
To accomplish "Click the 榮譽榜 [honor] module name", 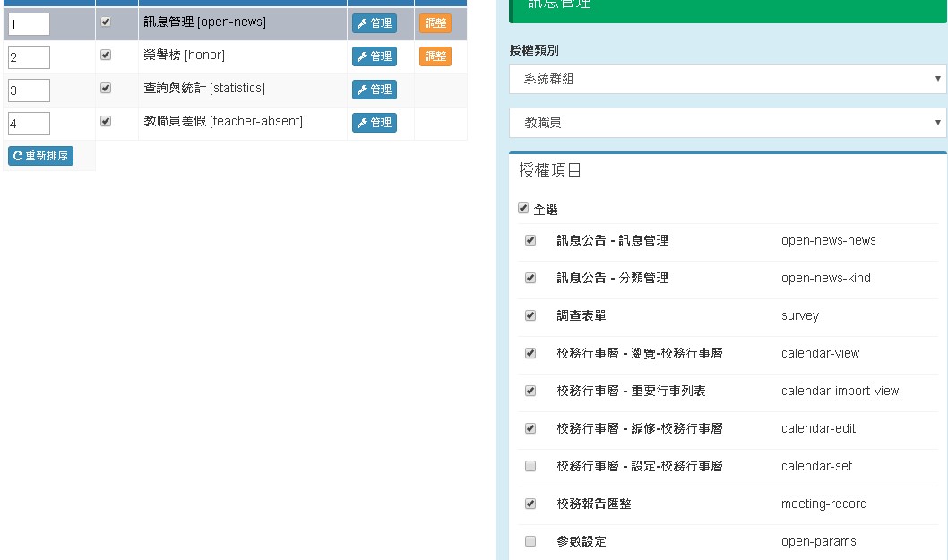I will point(185,55).
